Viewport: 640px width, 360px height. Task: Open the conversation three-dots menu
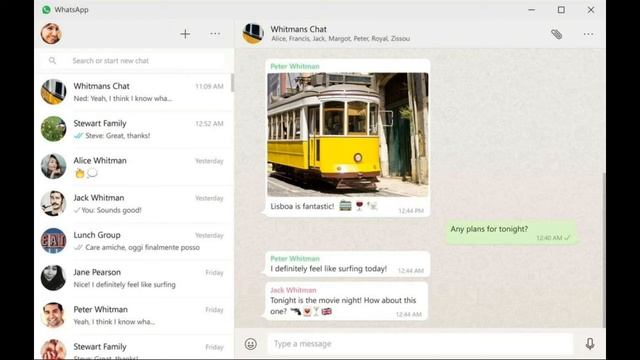pyautogui.click(x=588, y=34)
